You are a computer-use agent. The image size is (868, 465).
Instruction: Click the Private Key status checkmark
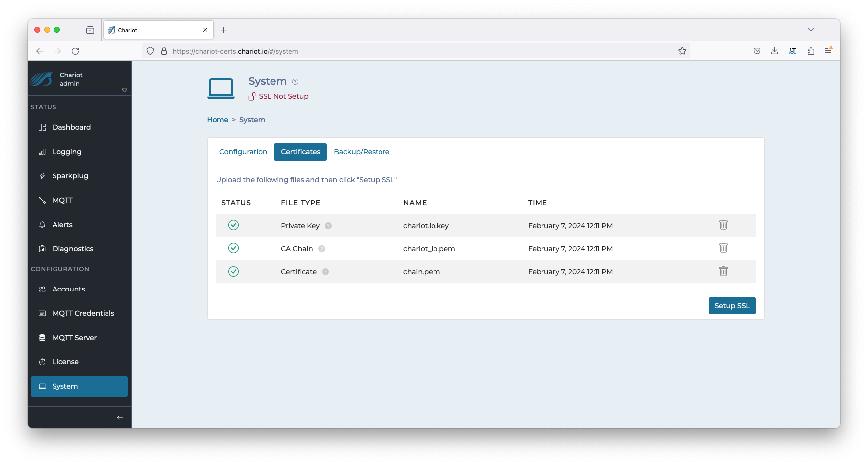[x=233, y=225]
